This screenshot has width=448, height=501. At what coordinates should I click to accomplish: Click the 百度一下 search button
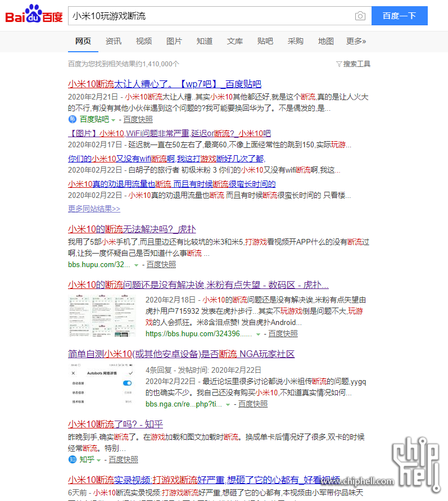tap(400, 16)
